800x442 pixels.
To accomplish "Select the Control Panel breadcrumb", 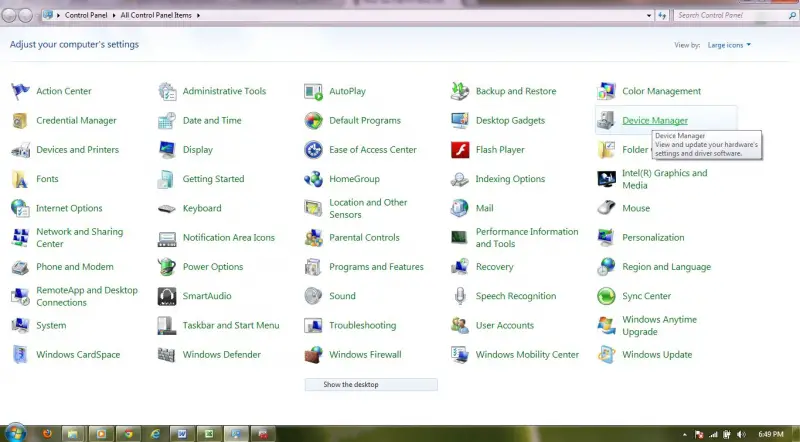I will [x=86, y=15].
